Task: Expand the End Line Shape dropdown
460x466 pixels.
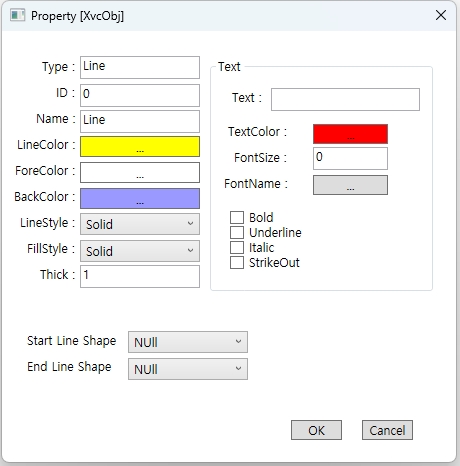Action: tap(188, 369)
